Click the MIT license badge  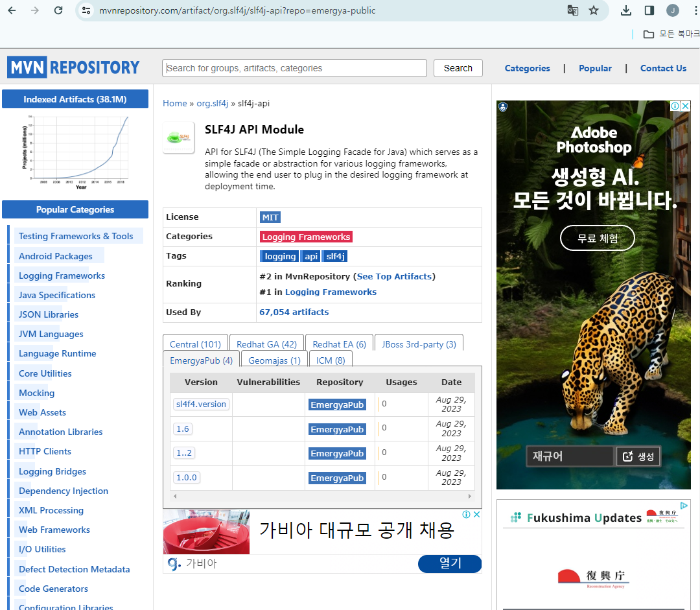(270, 217)
